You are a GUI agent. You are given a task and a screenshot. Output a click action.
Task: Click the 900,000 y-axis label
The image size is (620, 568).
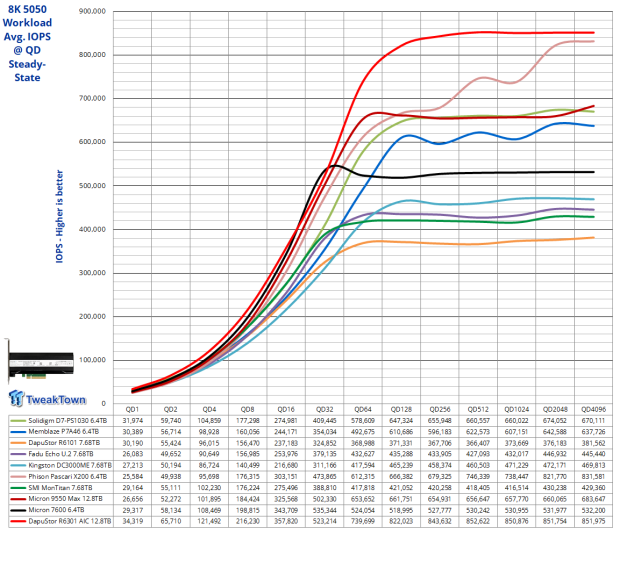click(x=87, y=12)
